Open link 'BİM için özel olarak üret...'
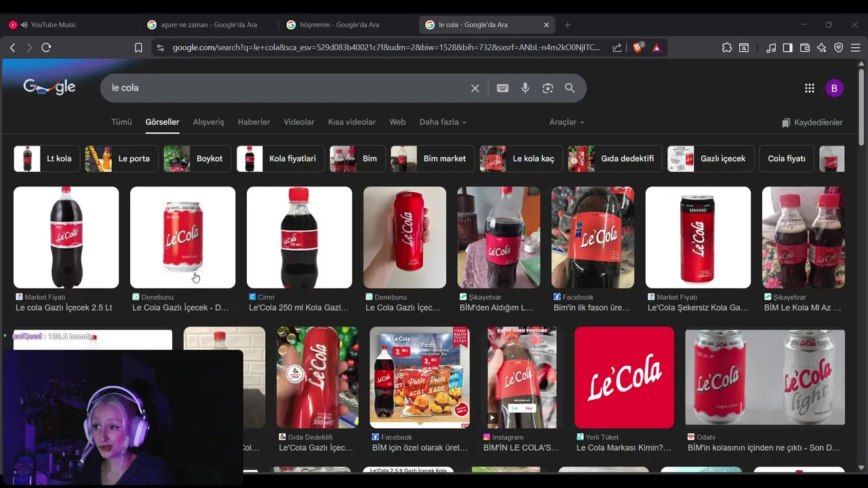Screen dimensions: 868x488 (420, 448)
